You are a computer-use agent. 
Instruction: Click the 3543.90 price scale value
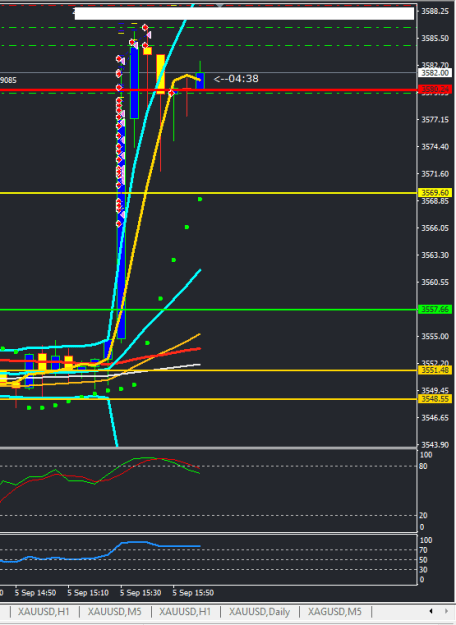(x=435, y=445)
